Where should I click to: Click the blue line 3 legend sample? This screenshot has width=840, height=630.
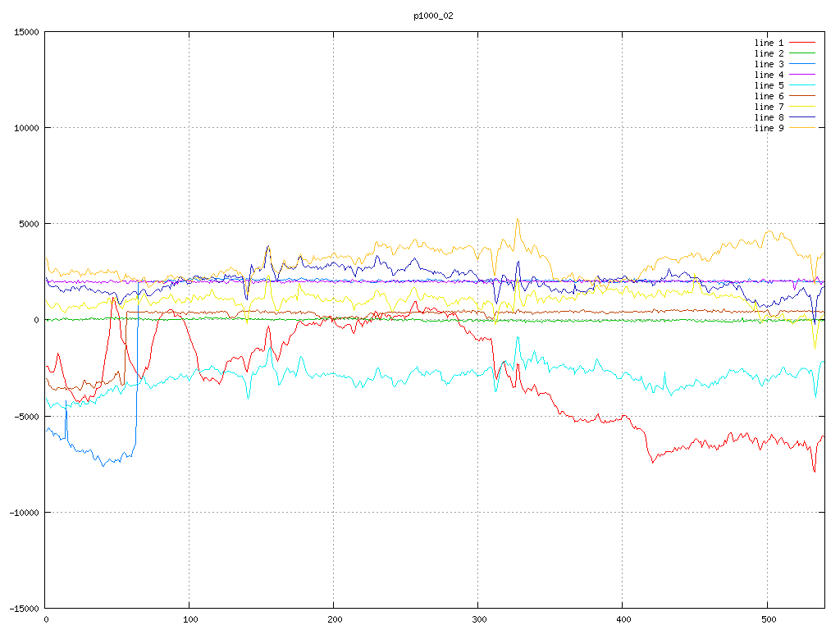(802, 64)
